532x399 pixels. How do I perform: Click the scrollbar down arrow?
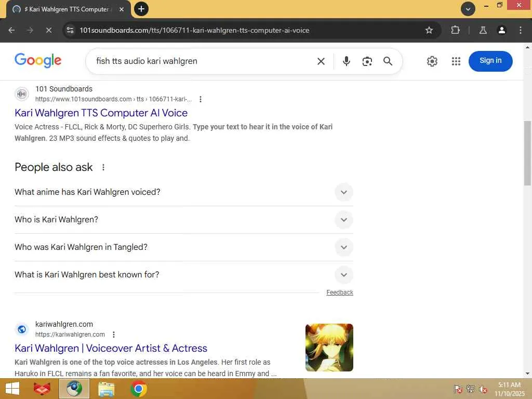528,374
